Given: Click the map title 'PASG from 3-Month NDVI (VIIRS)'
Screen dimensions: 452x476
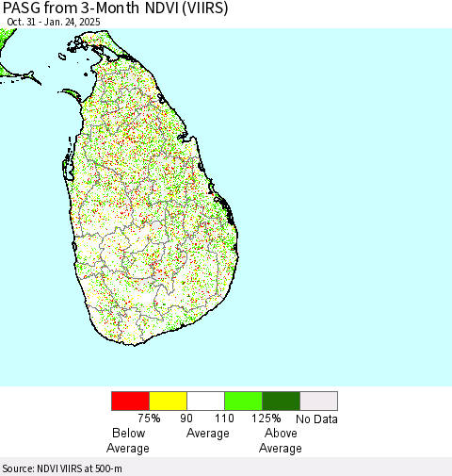Looking at the screenshot, I should click(115, 8).
